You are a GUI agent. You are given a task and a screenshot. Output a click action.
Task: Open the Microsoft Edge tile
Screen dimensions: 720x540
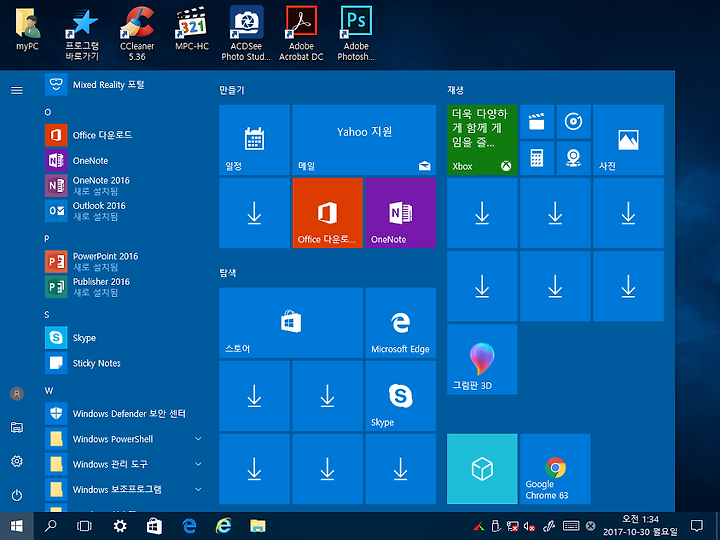[401, 323]
